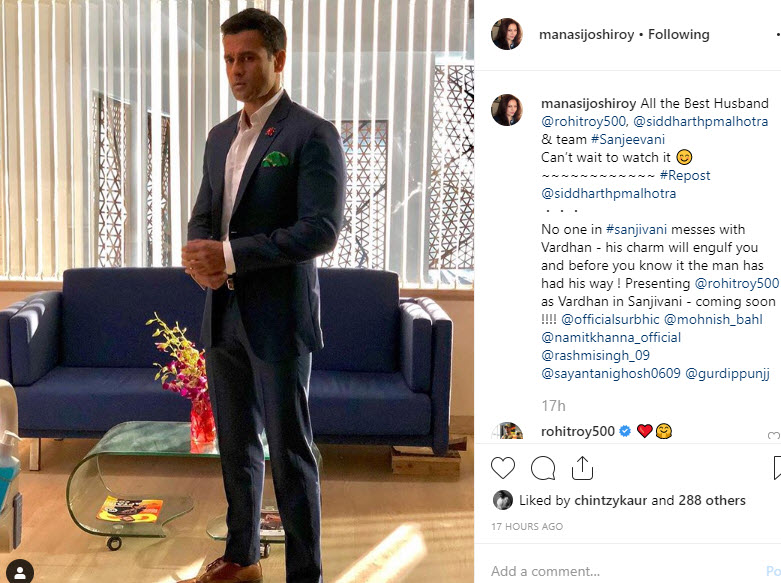Open the avatar next to Liked by chintzykaur
The width and height of the screenshot is (781, 583).
click(x=503, y=500)
